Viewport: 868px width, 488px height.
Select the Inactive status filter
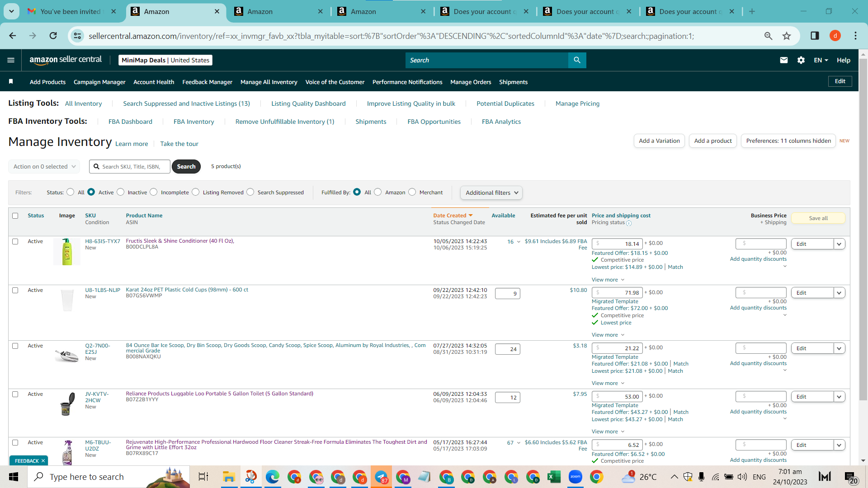pos(120,192)
